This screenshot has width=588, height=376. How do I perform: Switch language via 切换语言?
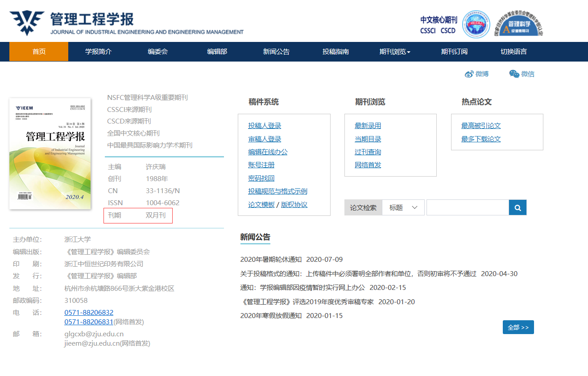point(513,52)
